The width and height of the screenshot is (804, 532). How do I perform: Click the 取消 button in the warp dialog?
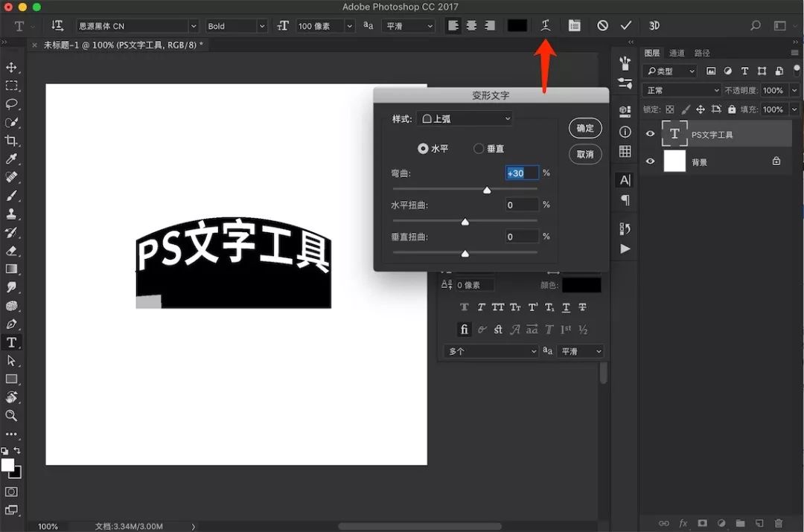click(x=584, y=154)
